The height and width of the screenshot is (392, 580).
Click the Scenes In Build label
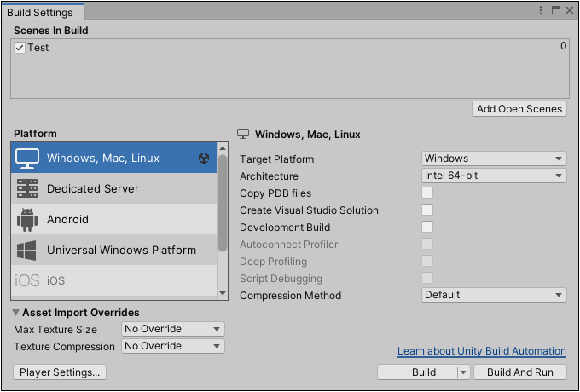51,31
